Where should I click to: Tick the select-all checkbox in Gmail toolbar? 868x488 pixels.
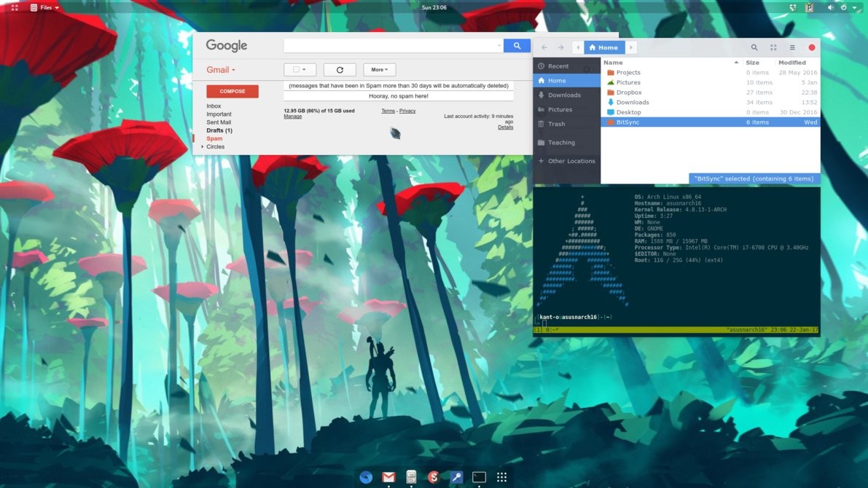(x=296, y=70)
